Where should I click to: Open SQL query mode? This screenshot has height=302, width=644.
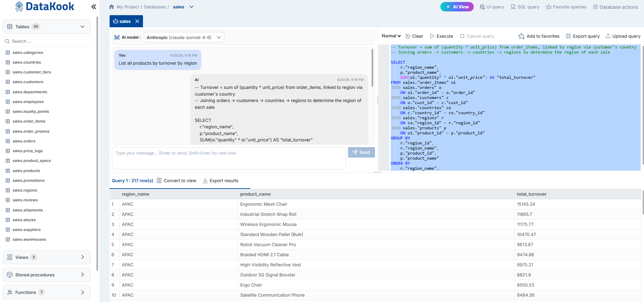point(525,7)
